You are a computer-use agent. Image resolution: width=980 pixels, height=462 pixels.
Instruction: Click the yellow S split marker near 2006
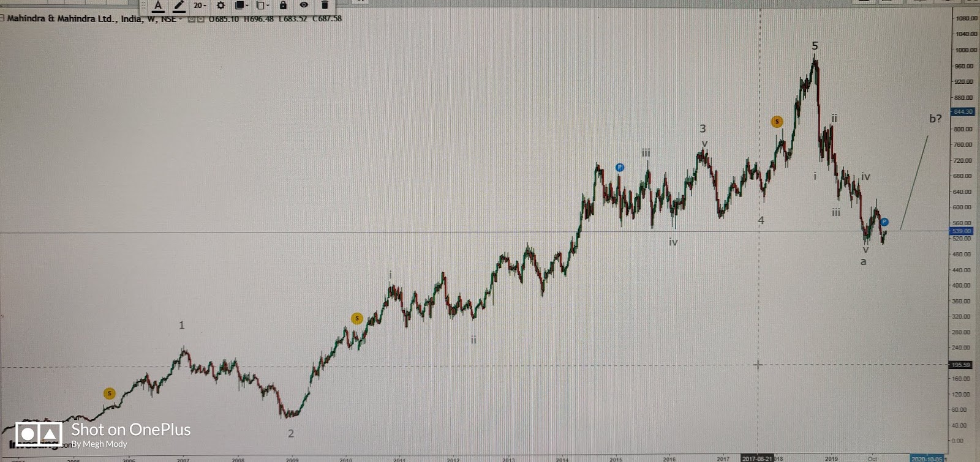point(109,393)
